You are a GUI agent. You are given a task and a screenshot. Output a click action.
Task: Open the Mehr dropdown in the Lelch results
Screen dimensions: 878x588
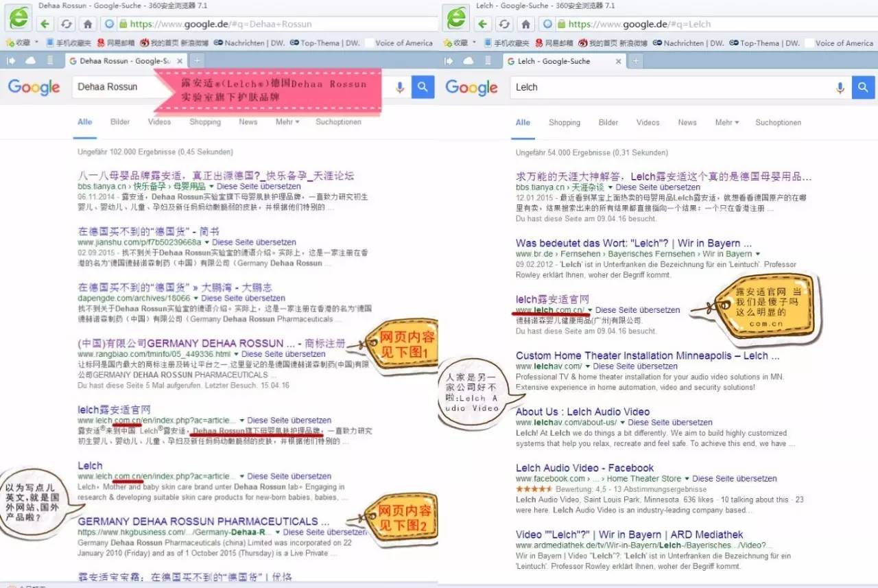point(726,122)
